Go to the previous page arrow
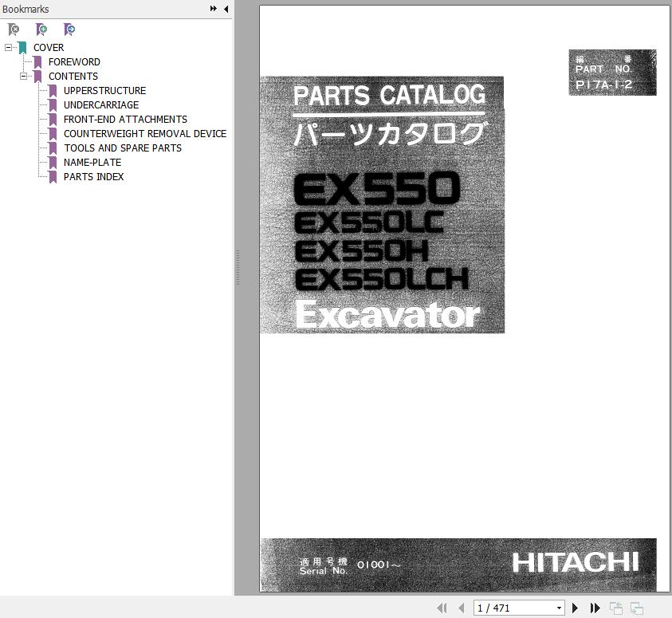Screen dimensions: 672x618 [x=461, y=608]
